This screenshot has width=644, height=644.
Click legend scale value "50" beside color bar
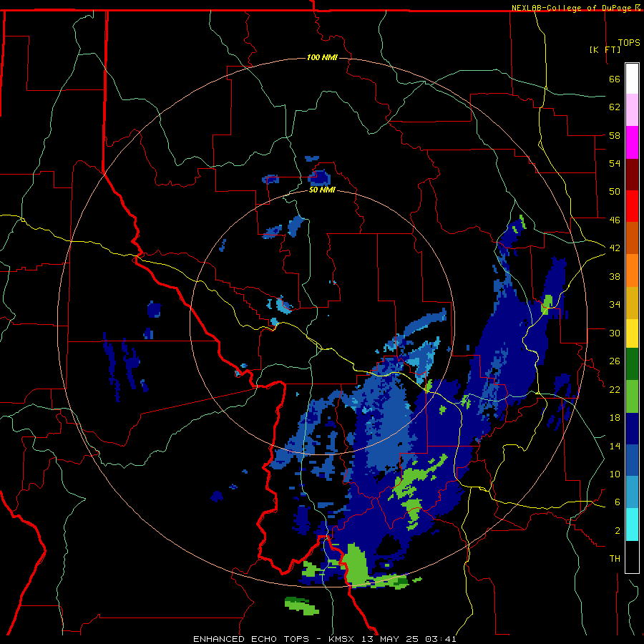pyautogui.click(x=615, y=191)
